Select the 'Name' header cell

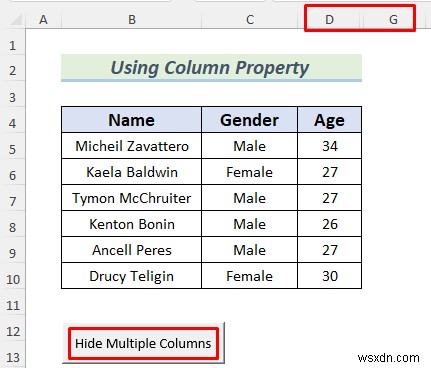coord(132,120)
